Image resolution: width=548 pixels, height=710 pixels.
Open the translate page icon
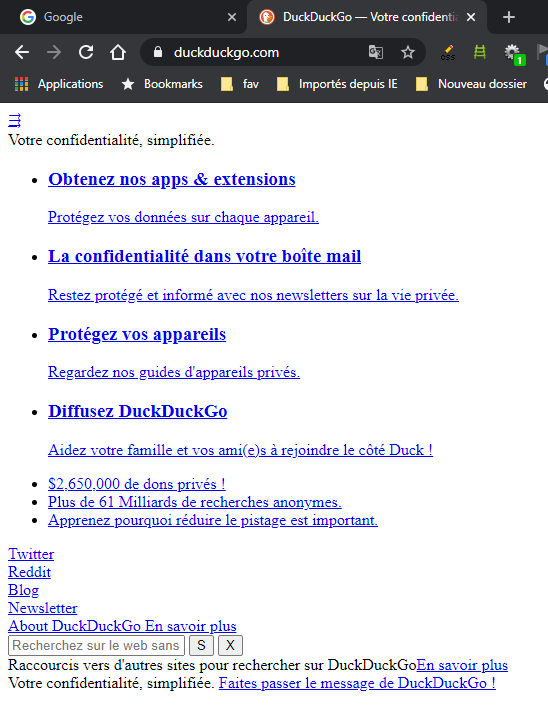click(375, 53)
